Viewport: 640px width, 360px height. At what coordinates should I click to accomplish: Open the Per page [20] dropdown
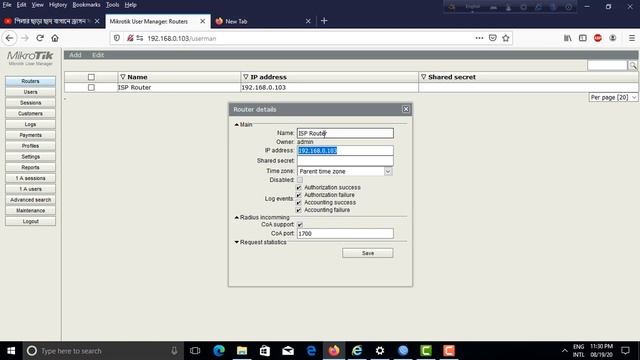(x=613, y=98)
